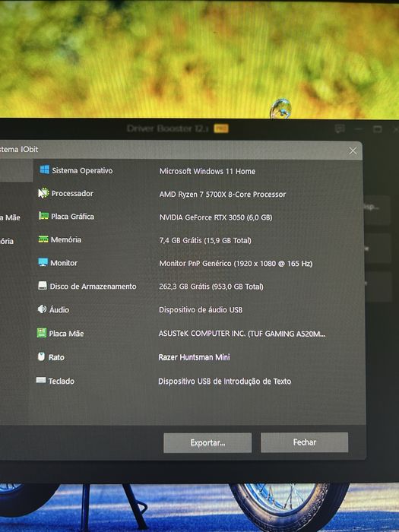The width and height of the screenshot is (399, 532).
Task: Click 'AMD Ryzen 7 5700X 8-Core Processor' text
Action: [x=223, y=195]
